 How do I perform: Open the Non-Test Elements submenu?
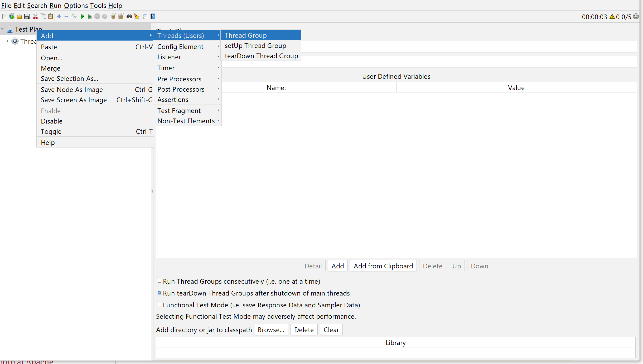coord(187,121)
